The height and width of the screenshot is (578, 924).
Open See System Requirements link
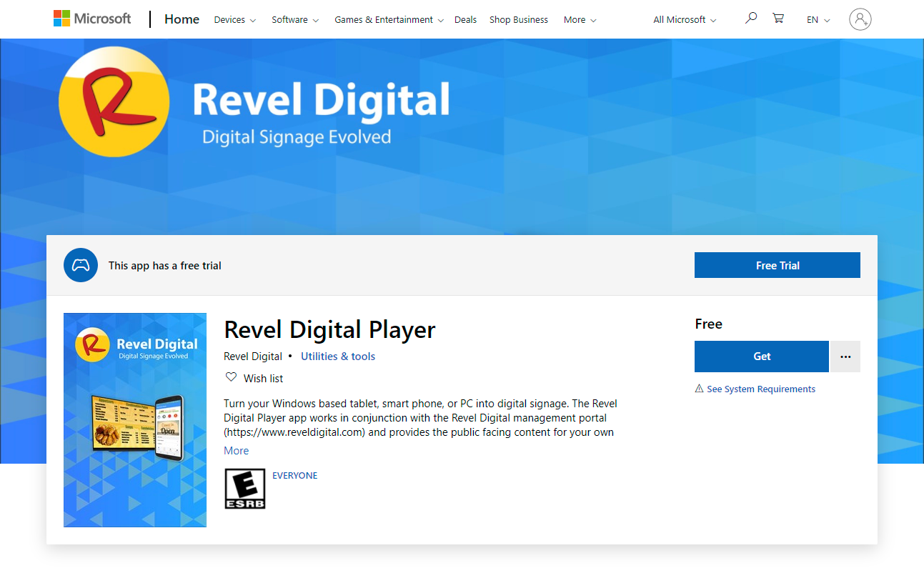(760, 389)
